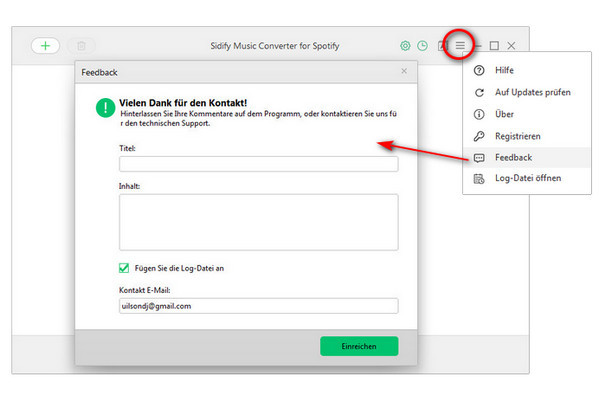Open conversion history clock icon

click(x=422, y=46)
